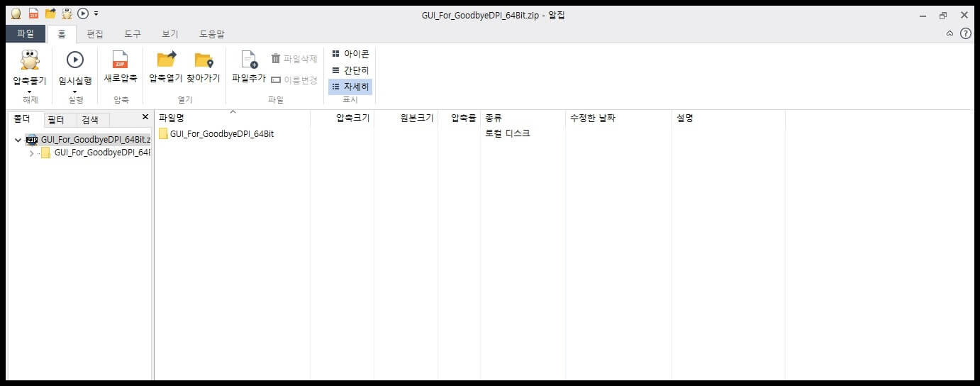Switch to 간단히 list view

(350, 70)
